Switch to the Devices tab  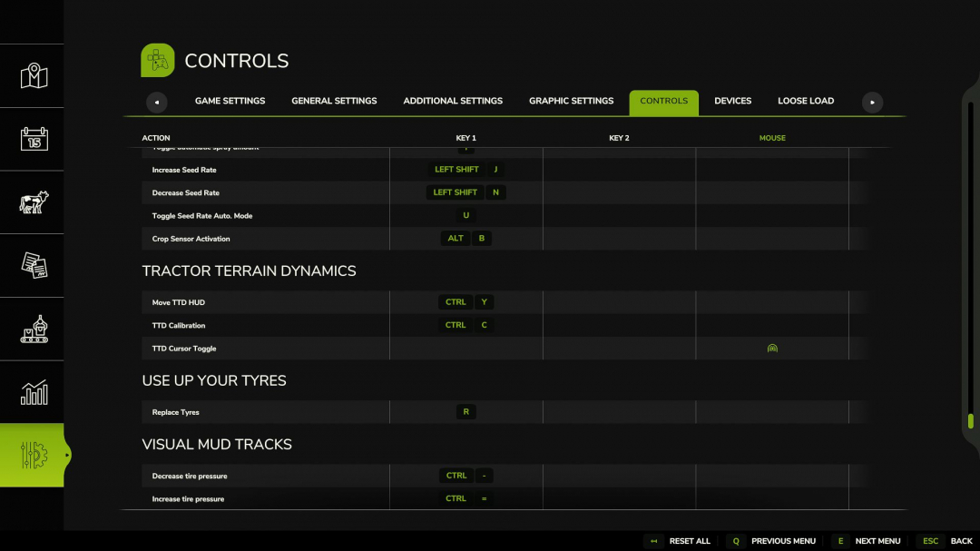[x=732, y=101]
